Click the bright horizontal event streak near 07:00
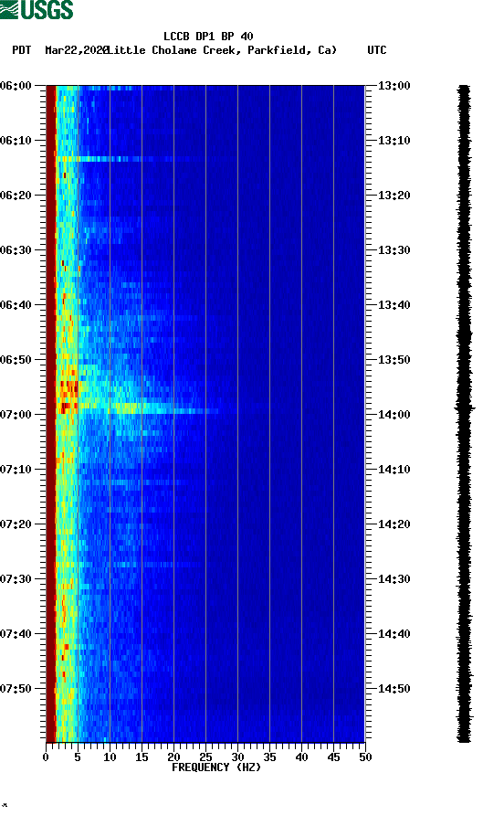The height and width of the screenshot is (815, 504). pyautogui.click(x=138, y=408)
